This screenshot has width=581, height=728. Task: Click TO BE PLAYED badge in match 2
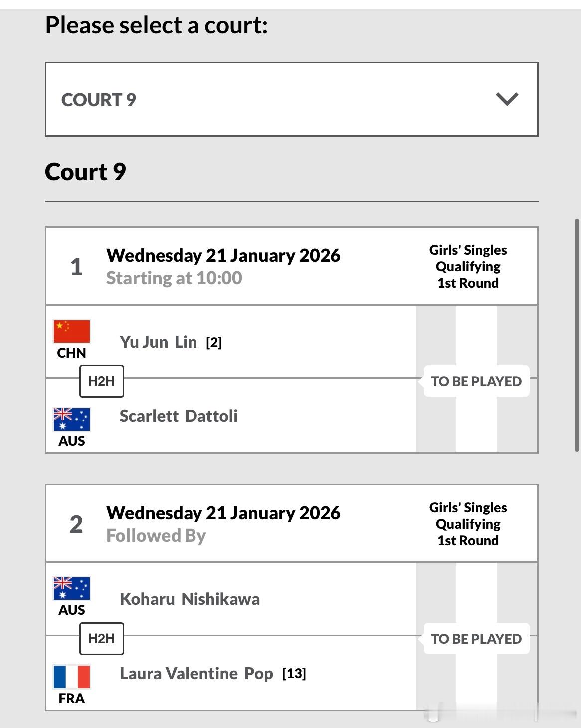476,639
